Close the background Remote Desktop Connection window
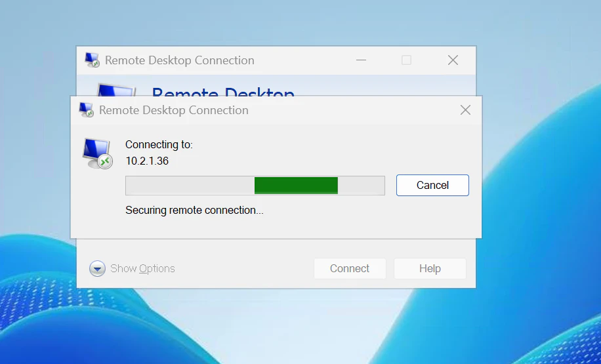The image size is (601, 364). pos(453,60)
